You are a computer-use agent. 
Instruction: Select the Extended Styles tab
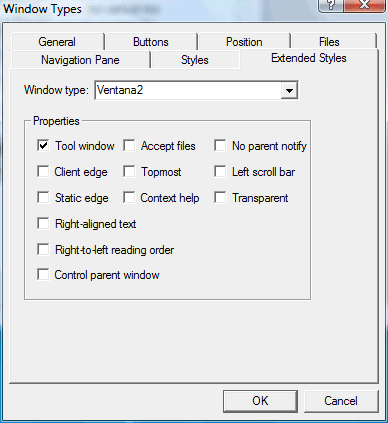coord(309,58)
